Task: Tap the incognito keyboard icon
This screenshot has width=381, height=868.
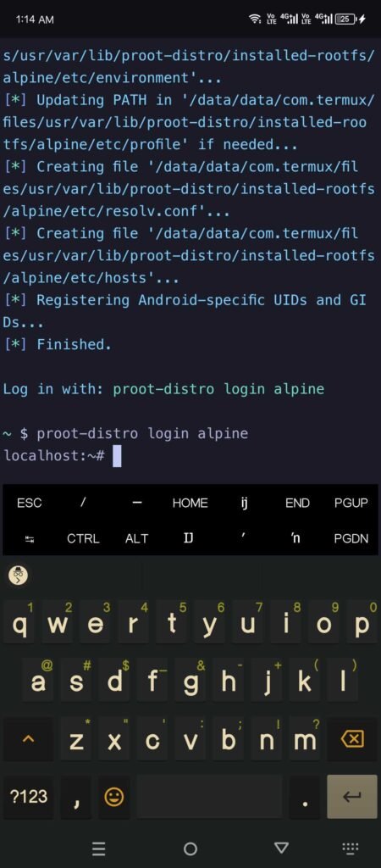Action: pos(19,576)
